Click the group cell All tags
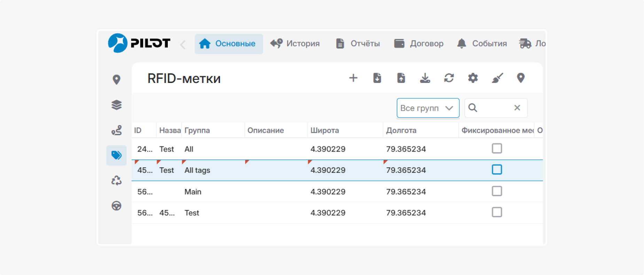The height and width of the screenshot is (275, 644). (197, 170)
